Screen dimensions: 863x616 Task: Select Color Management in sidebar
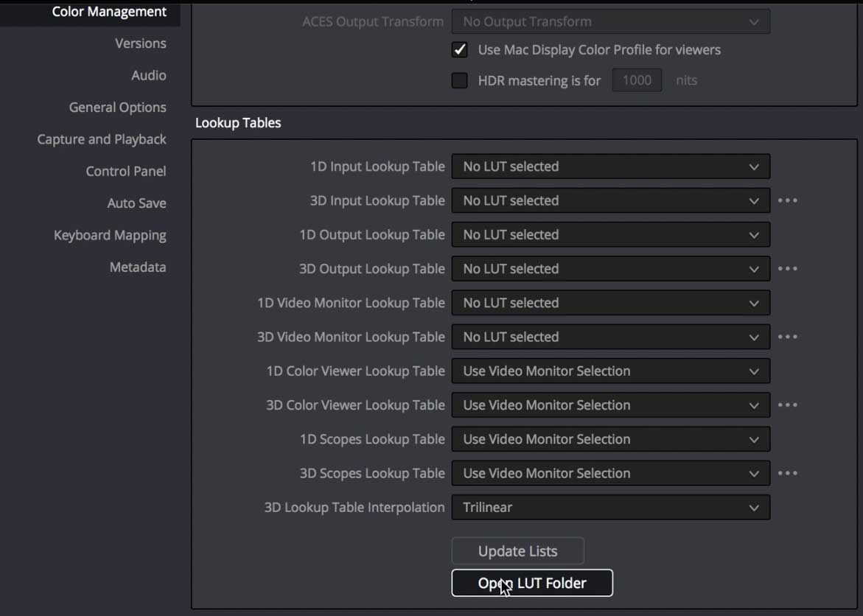(x=109, y=12)
